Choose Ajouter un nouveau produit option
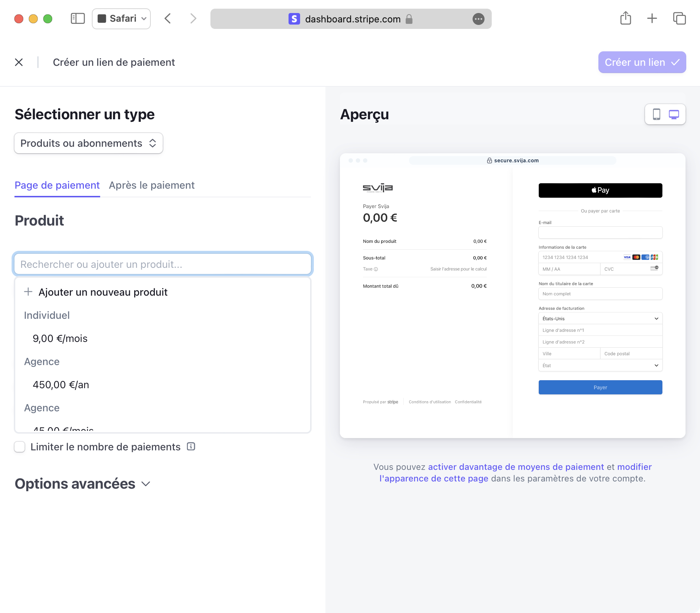 point(103,292)
